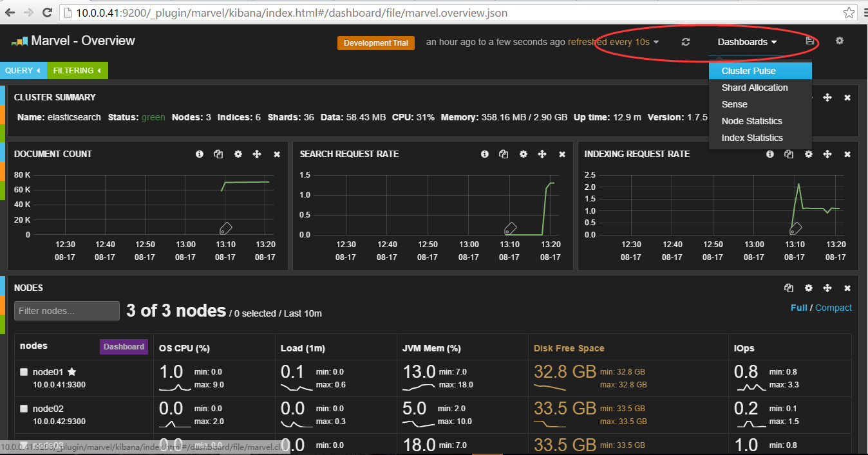Screen dimensions: 868x455
Task: Reload the page with browser refresh
Action: (x=48, y=12)
